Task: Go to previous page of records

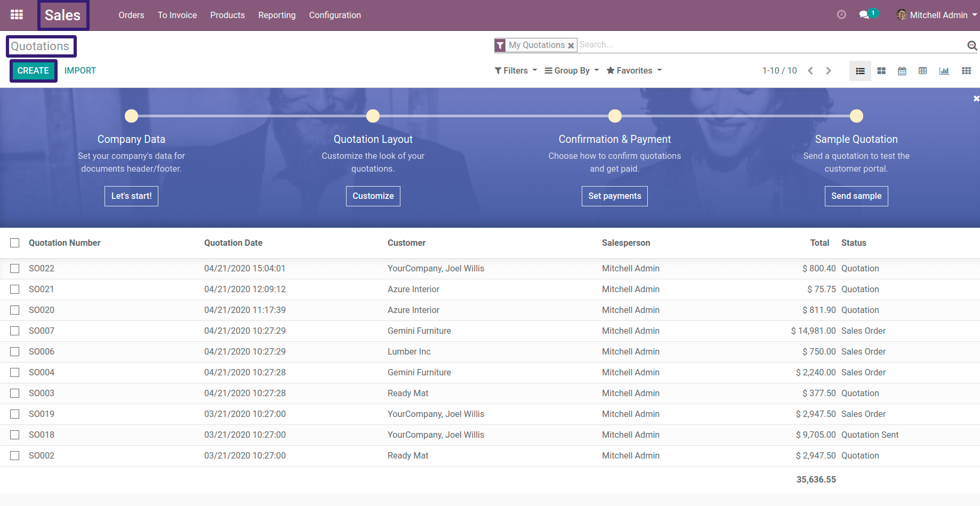Action: point(810,71)
